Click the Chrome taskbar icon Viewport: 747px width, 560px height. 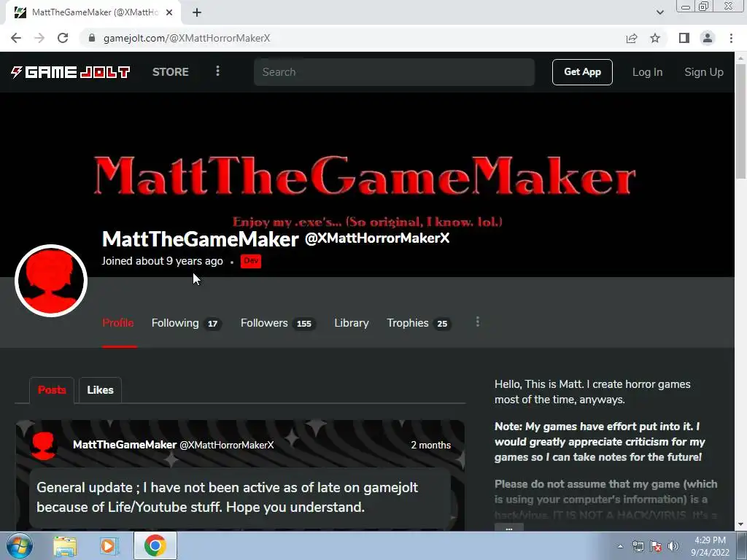click(x=155, y=545)
